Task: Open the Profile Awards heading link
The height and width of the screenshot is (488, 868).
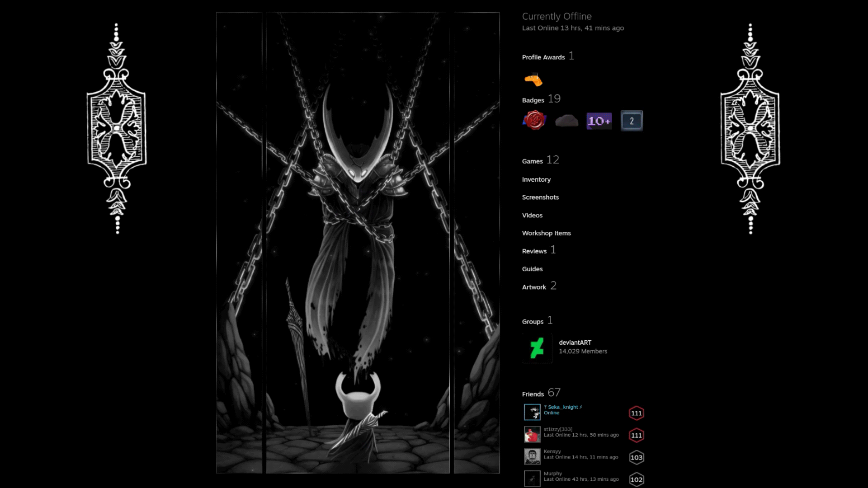Action: [x=543, y=57]
